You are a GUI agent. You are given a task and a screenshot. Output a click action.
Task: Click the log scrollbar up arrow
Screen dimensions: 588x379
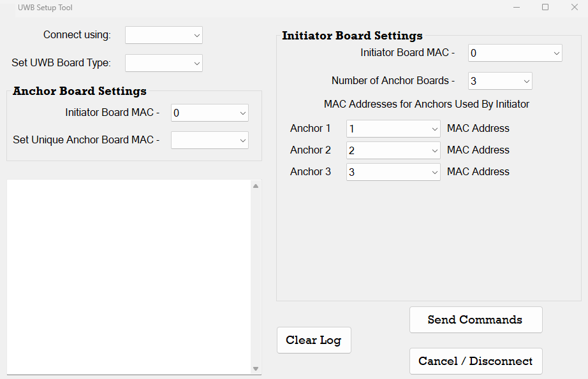[x=256, y=186]
